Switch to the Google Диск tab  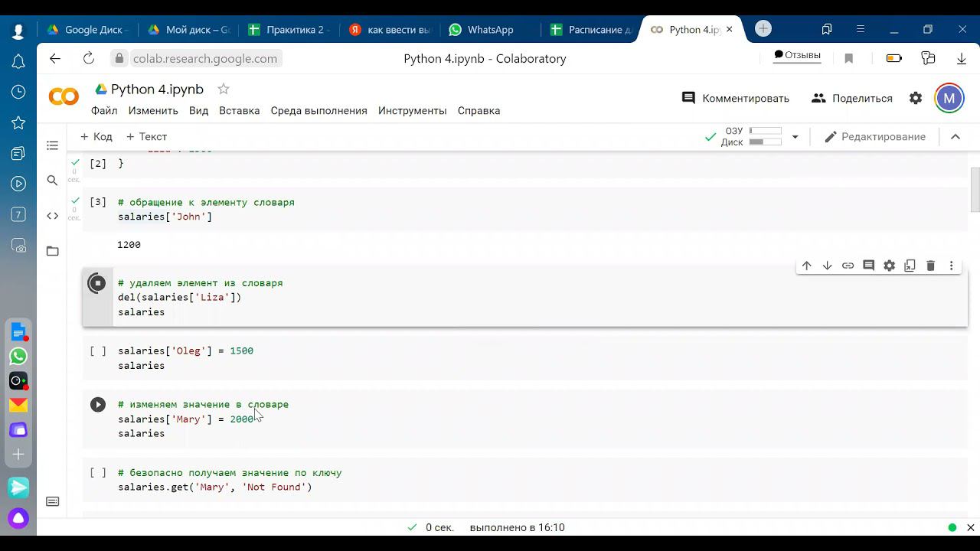pyautogui.click(x=88, y=30)
